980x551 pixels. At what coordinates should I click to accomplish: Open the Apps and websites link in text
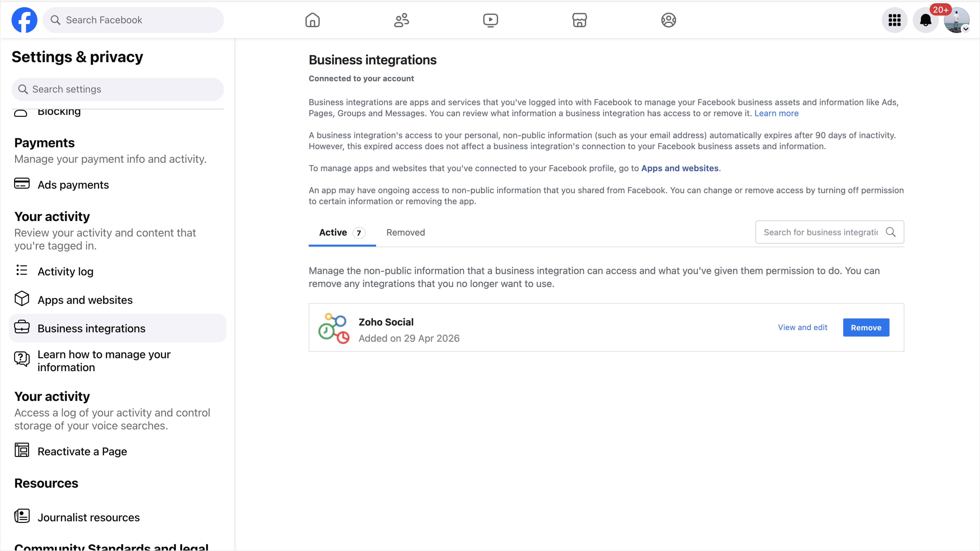[680, 168]
